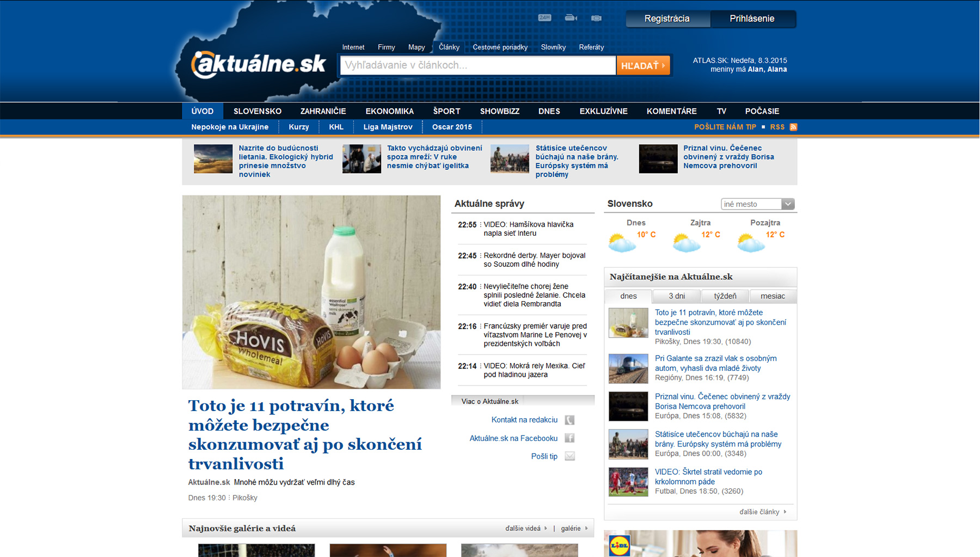Click the 24H icon in header
The width and height of the screenshot is (980, 557).
[544, 18]
